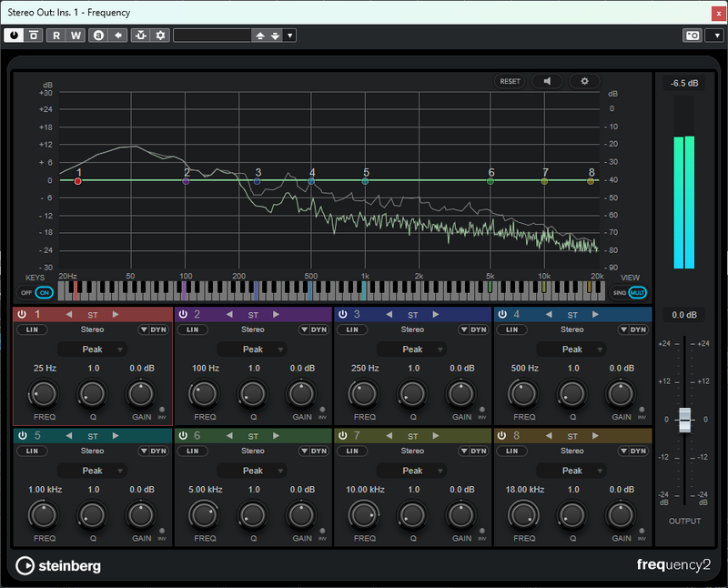Load previous preset with up arrow
The width and height of the screenshot is (728, 588).
point(260,35)
